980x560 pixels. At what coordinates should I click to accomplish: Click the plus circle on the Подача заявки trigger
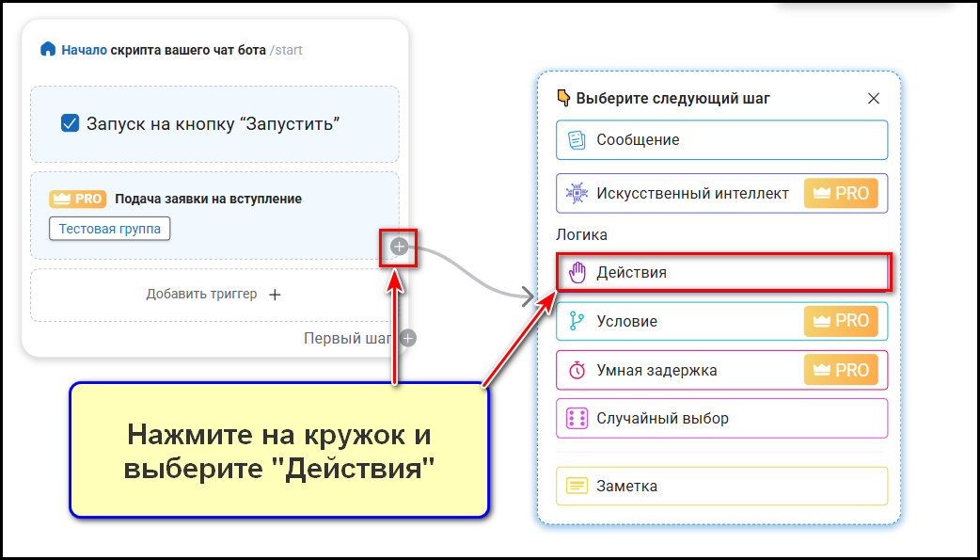(x=399, y=248)
